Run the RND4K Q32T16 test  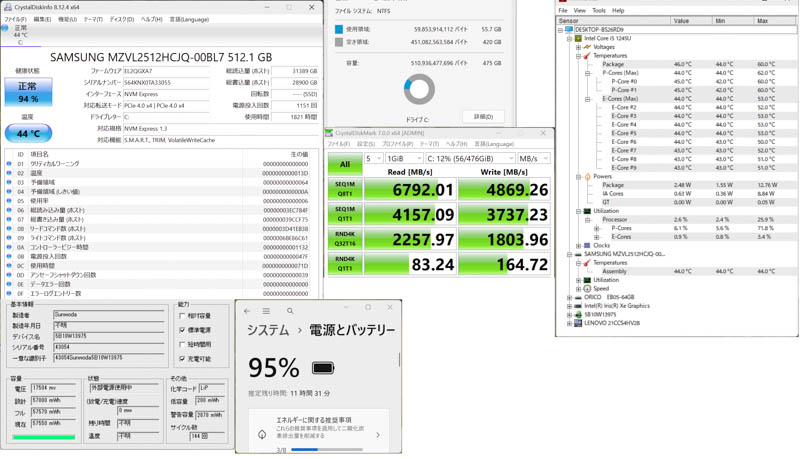click(345, 239)
